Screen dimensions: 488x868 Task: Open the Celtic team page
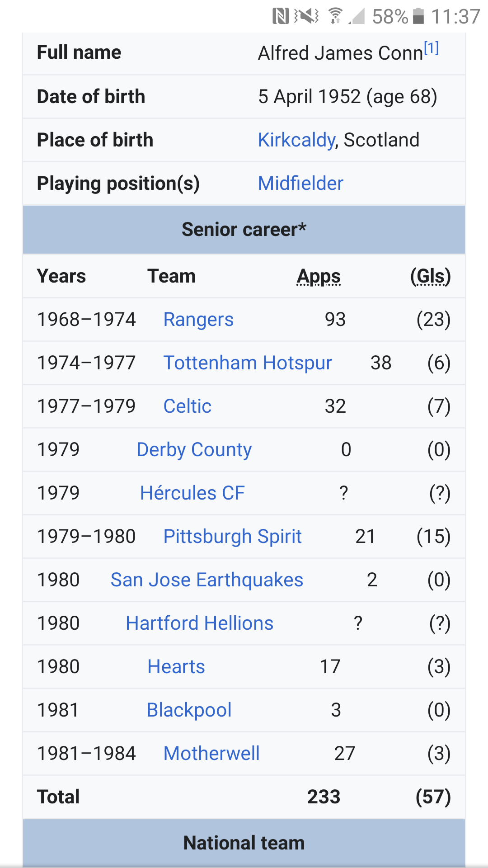(x=187, y=406)
